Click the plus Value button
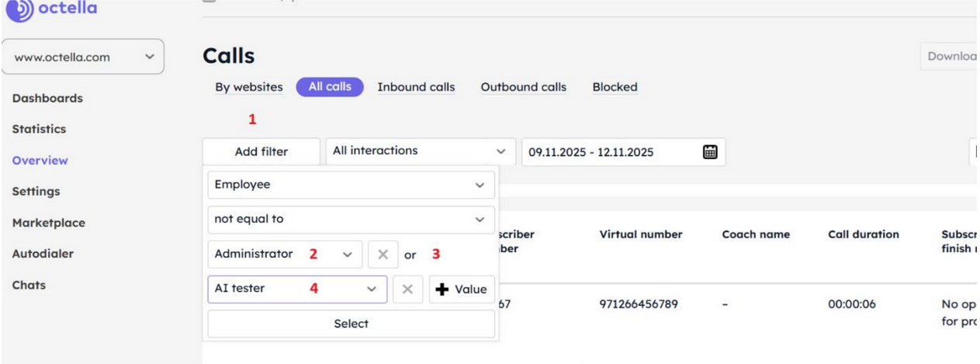 (462, 289)
